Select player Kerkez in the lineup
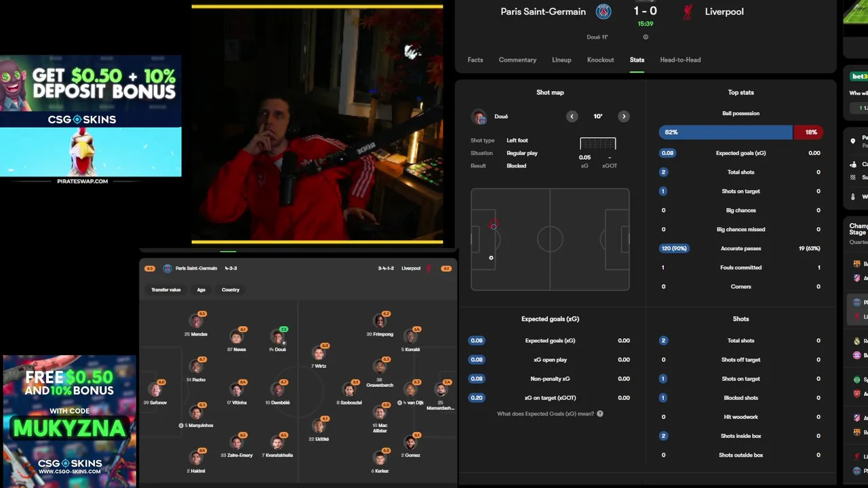The height and width of the screenshot is (488, 868). (x=380, y=461)
